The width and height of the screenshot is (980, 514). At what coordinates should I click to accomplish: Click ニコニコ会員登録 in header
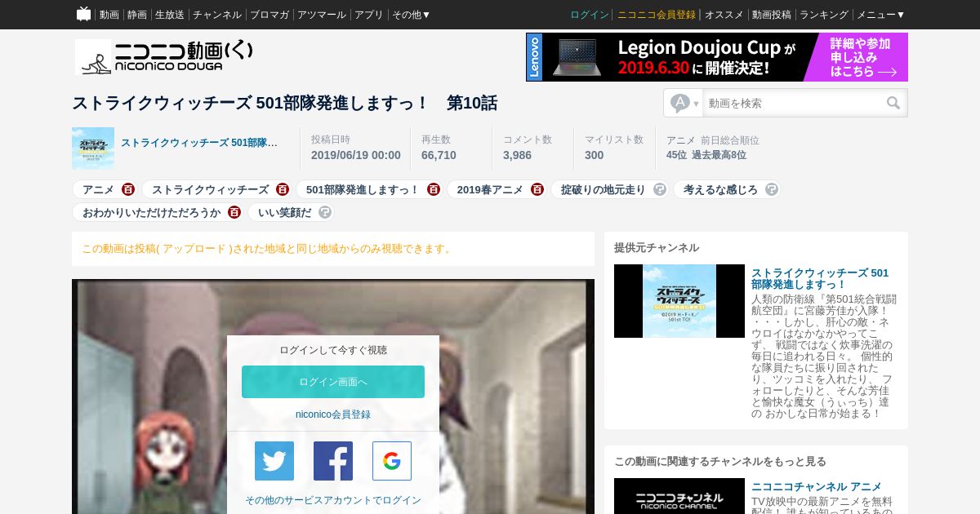pyautogui.click(x=657, y=15)
